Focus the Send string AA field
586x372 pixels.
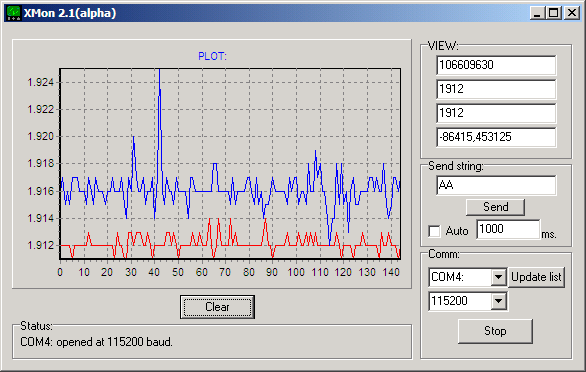[x=496, y=185]
